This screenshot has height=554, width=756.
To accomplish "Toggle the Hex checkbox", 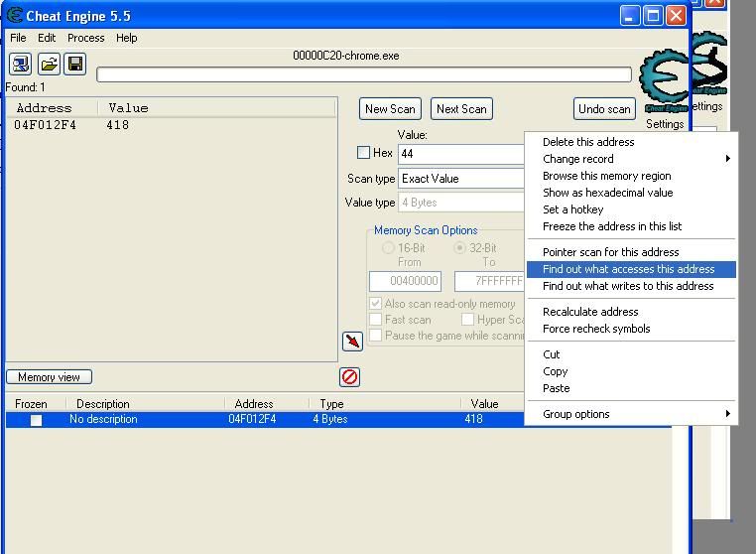I will tap(363, 153).
